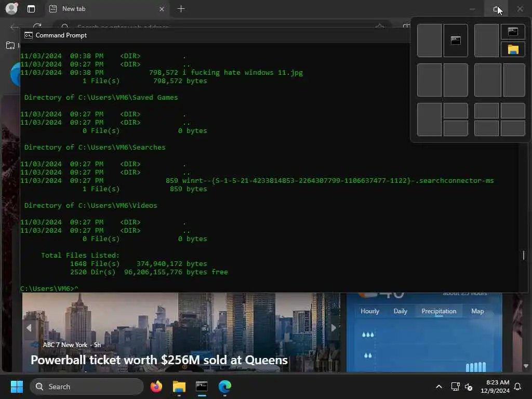Close the Edge window
The height and width of the screenshot is (399, 532).
(x=520, y=9)
